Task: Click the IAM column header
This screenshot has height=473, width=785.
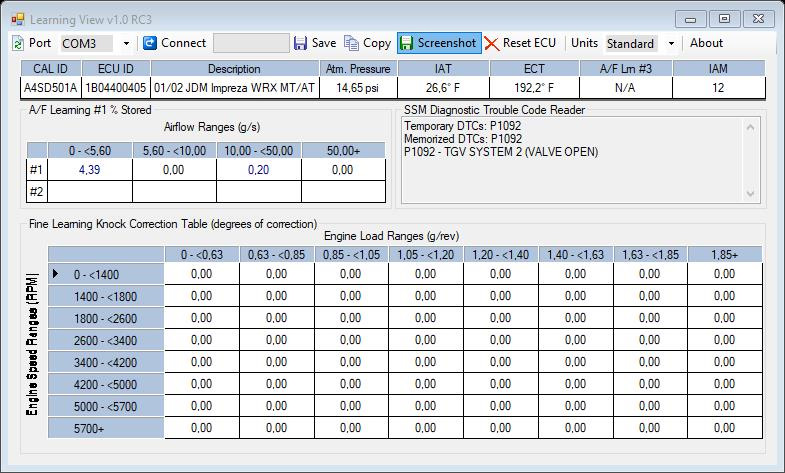Action: pos(719,69)
